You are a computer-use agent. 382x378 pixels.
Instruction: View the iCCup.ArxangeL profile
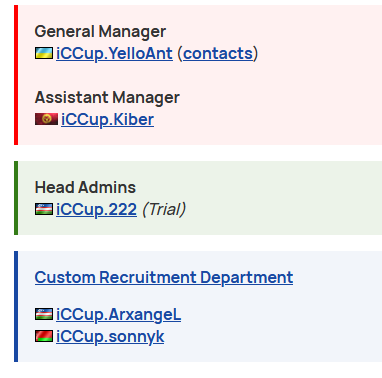tap(118, 315)
